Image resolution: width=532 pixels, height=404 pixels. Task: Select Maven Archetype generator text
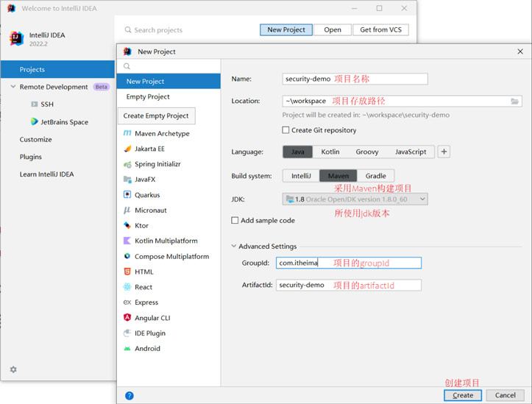(162, 133)
